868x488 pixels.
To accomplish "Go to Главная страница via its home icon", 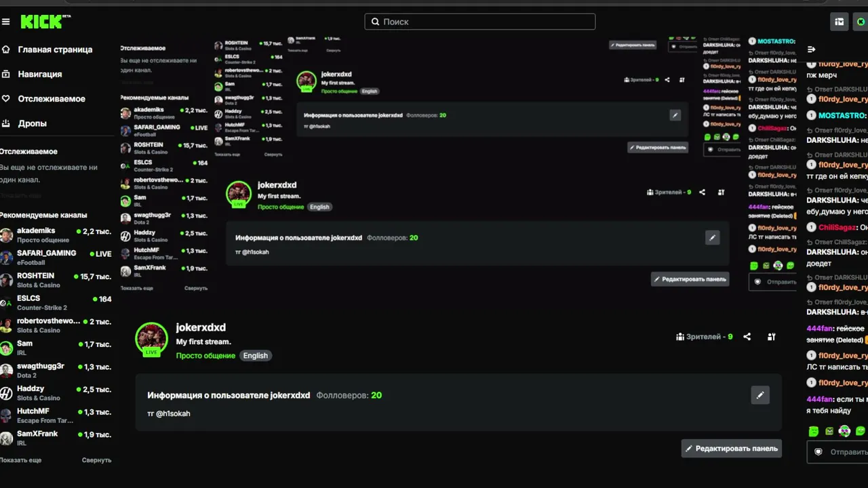I will tap(6, 49).
